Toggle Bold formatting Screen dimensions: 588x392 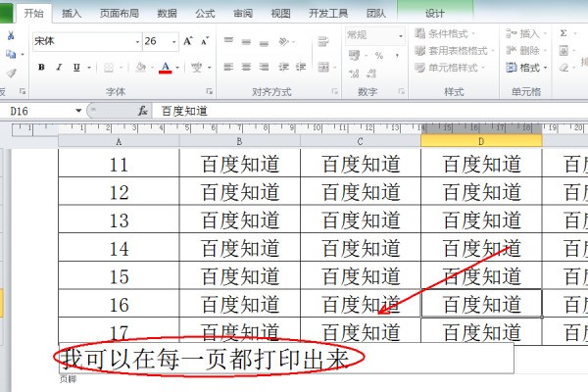point(41,68)
